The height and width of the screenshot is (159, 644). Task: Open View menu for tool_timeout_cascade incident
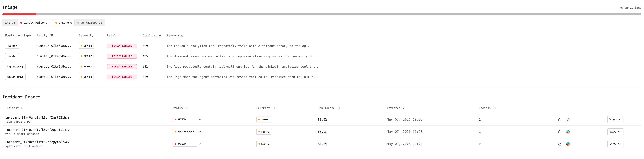click(x=615, y=132)
